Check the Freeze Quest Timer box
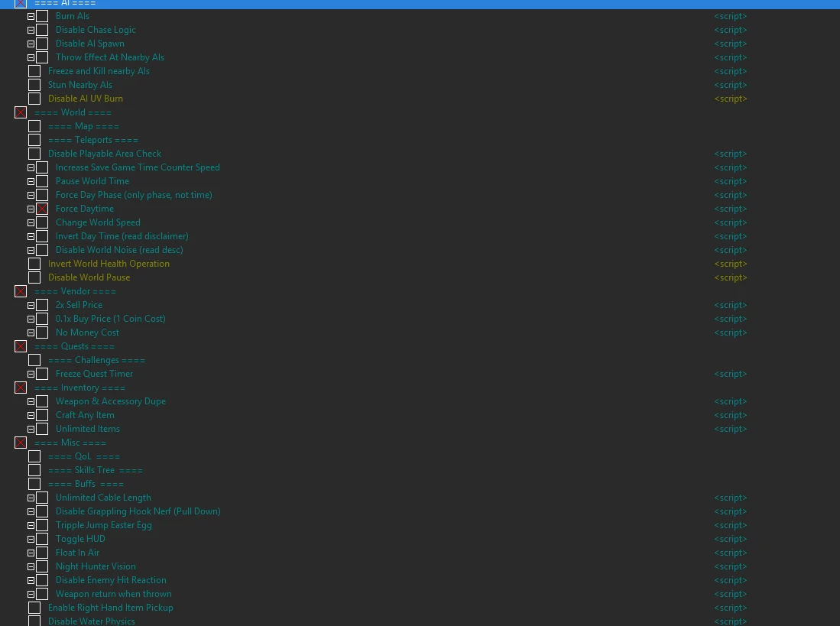 (x=42, y=374)
